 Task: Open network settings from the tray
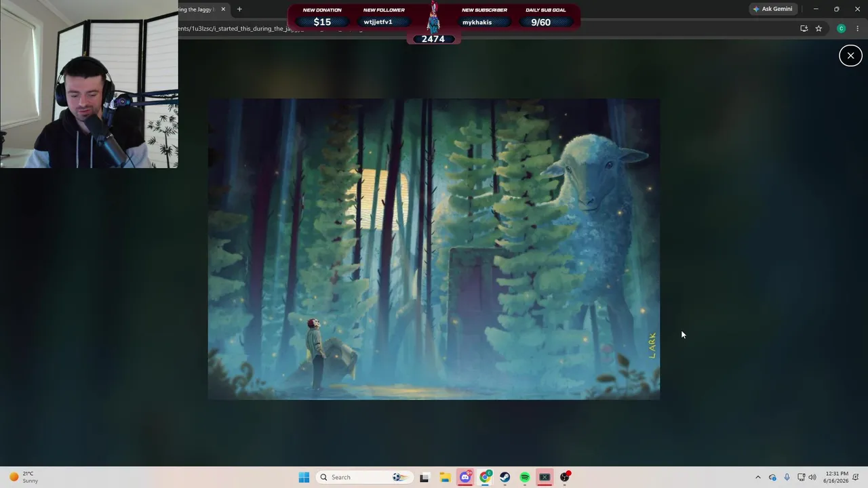[x=801, y=477]
